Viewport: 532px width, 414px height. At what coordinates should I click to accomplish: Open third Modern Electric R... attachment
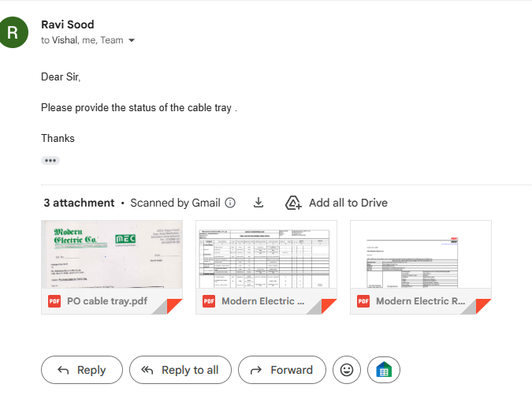tap(421, 267)
